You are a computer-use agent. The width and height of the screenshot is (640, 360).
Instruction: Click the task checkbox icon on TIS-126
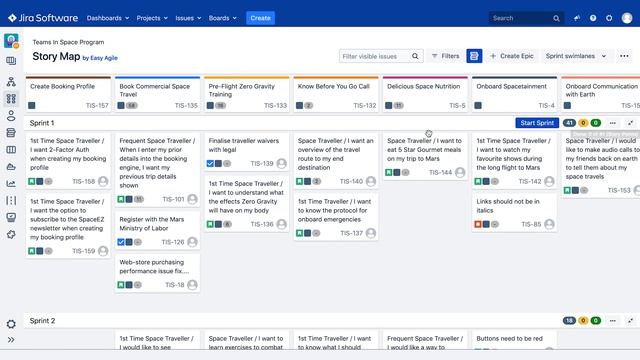[x=121, y=242]
